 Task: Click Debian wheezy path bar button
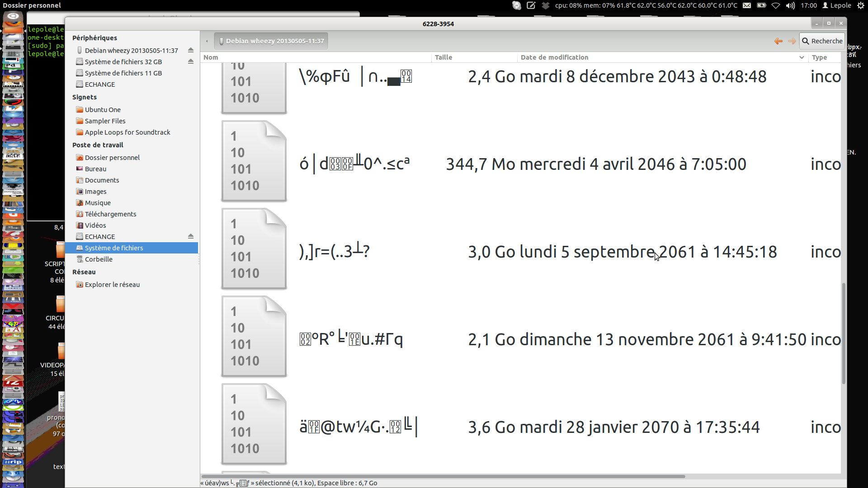(271, 41)
